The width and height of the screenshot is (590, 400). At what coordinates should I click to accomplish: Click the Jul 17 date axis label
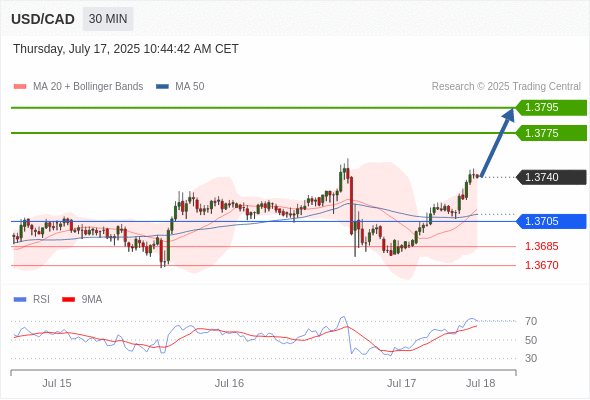[x=402, y=383]
